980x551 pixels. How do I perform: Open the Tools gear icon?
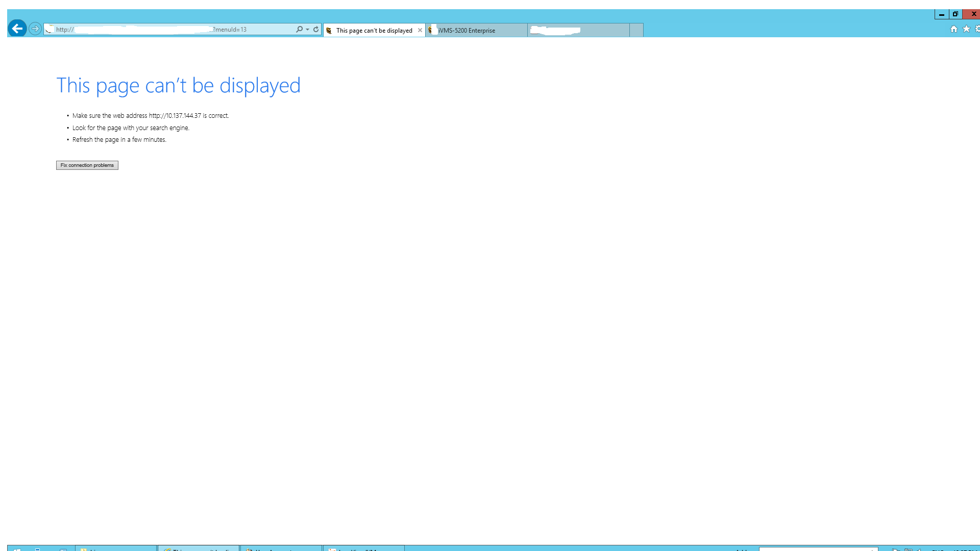tap(977, 29)
